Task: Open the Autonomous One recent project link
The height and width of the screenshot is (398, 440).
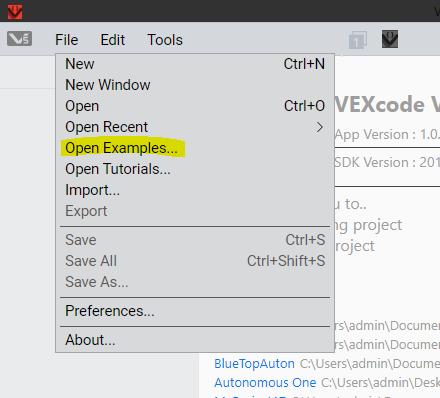Action: [265, 383]
